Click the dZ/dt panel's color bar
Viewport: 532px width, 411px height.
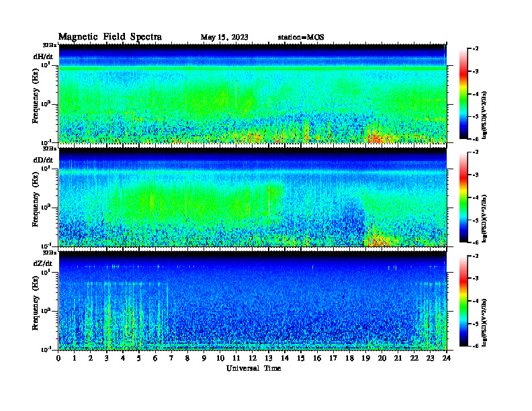click(x=463, y=301)
